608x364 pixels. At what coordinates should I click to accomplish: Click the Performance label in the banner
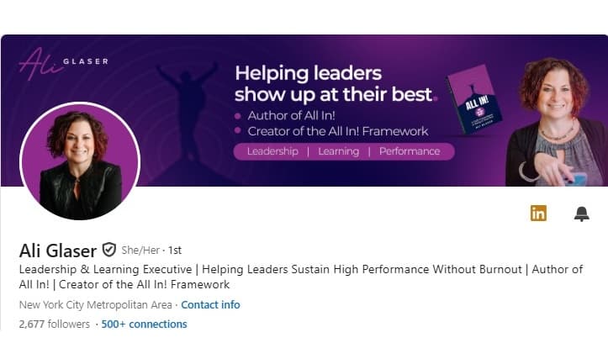point(410,151)
